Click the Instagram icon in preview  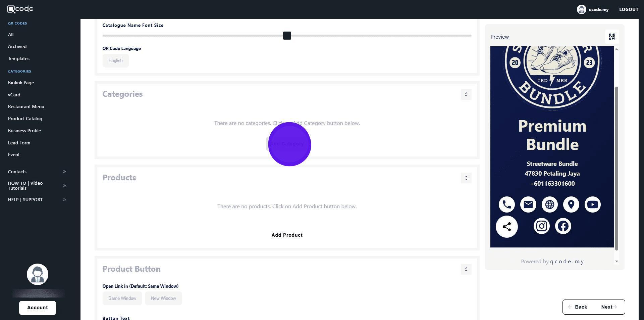click(x=541, y=226)
